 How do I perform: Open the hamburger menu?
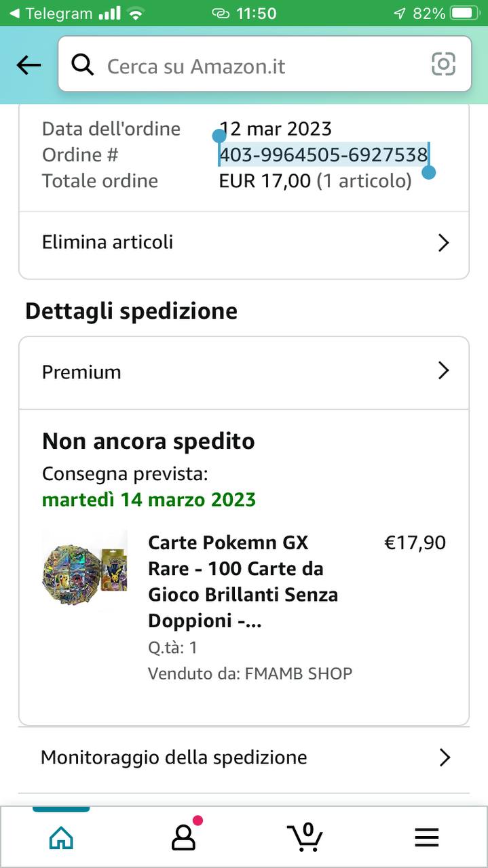click(426, 838)
